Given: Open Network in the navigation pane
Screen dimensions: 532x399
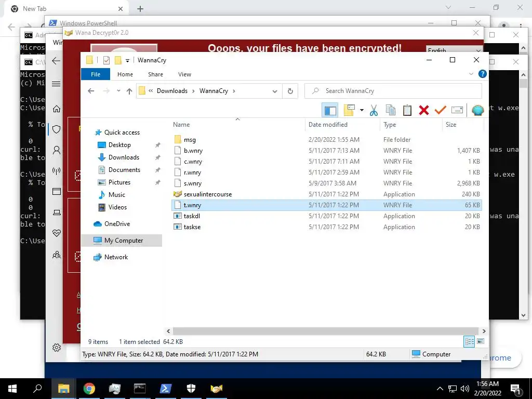Looking at the screenshot, I should (116, 257).
